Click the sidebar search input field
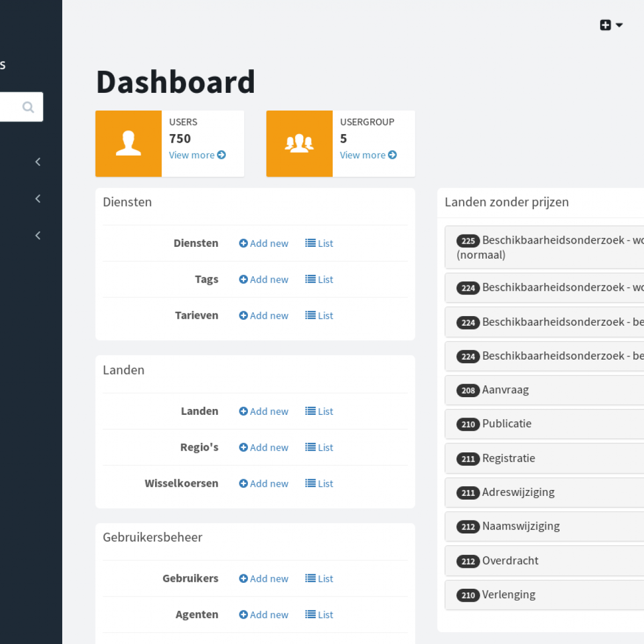The height and width of the screenshot is (644, 644). coord(20,107)
